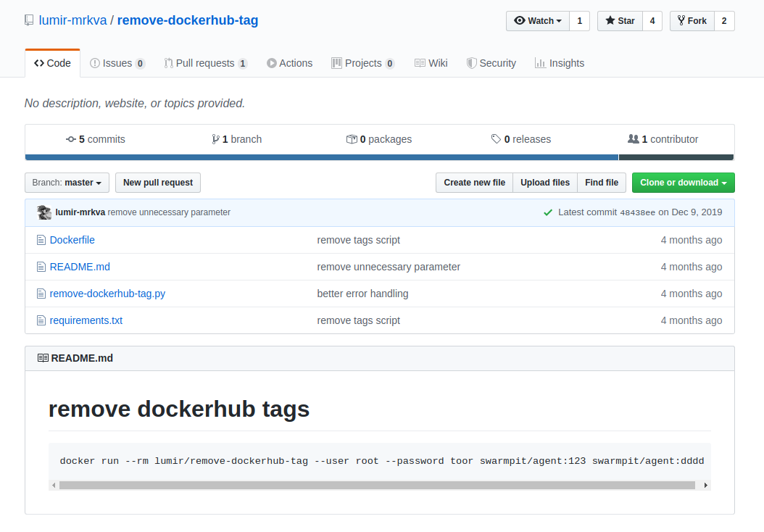Click Upload files button
This screenshot has width=764, height=532.
tap(545, 183)
